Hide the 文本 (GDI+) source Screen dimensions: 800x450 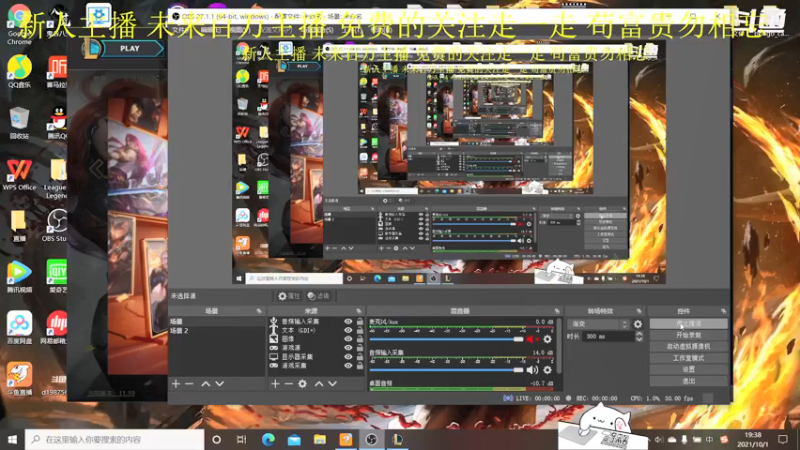tap(348, 330)
